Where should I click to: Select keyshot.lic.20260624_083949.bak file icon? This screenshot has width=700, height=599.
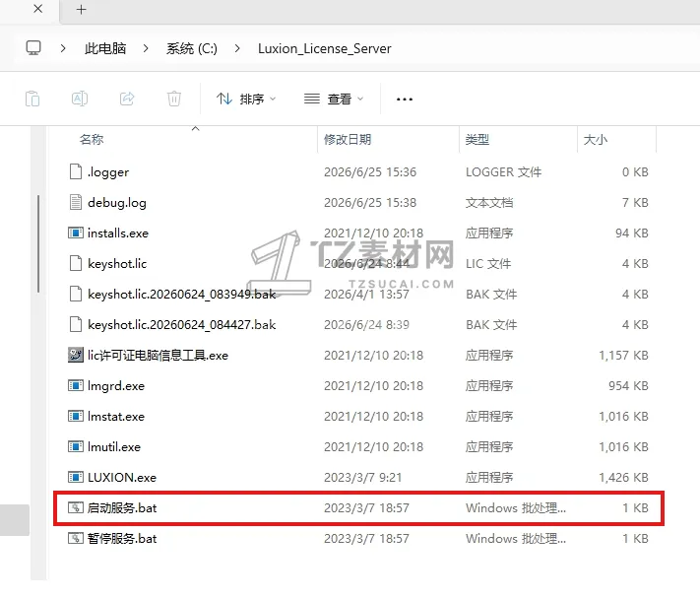click(76, 294)
